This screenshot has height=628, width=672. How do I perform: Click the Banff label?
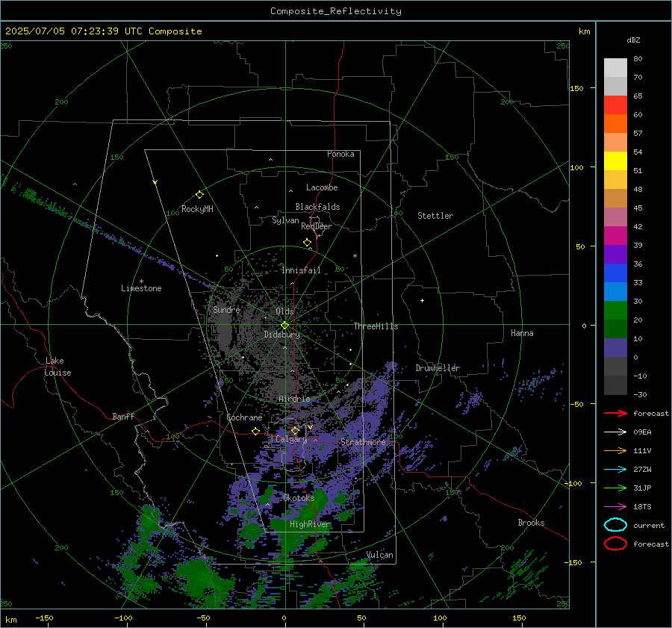click(x=123, y=416)
